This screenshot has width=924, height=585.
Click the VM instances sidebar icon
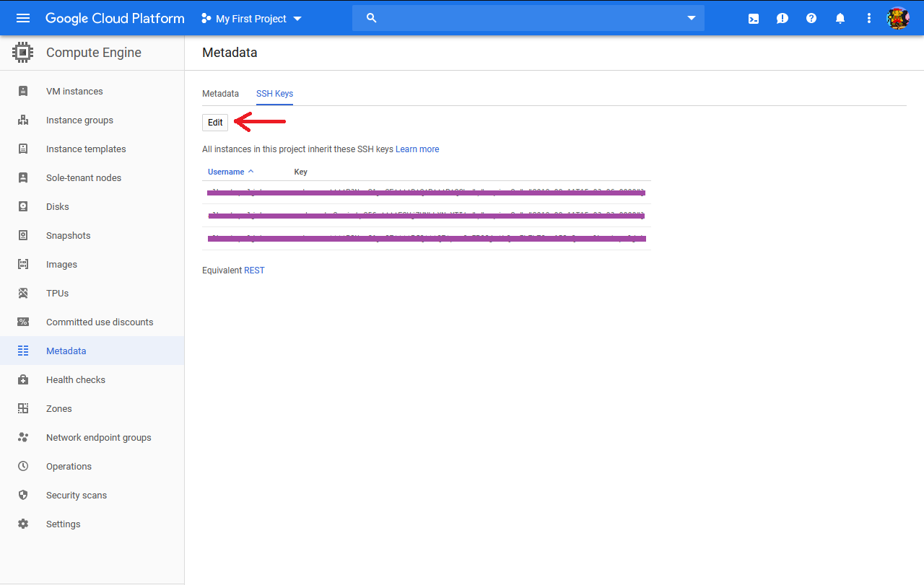point(23,91)
